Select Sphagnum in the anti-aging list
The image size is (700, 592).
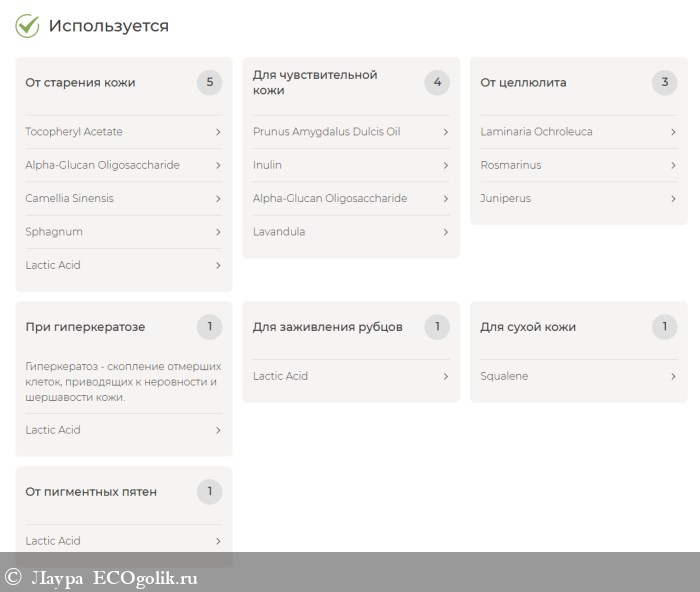click(54, 232)
